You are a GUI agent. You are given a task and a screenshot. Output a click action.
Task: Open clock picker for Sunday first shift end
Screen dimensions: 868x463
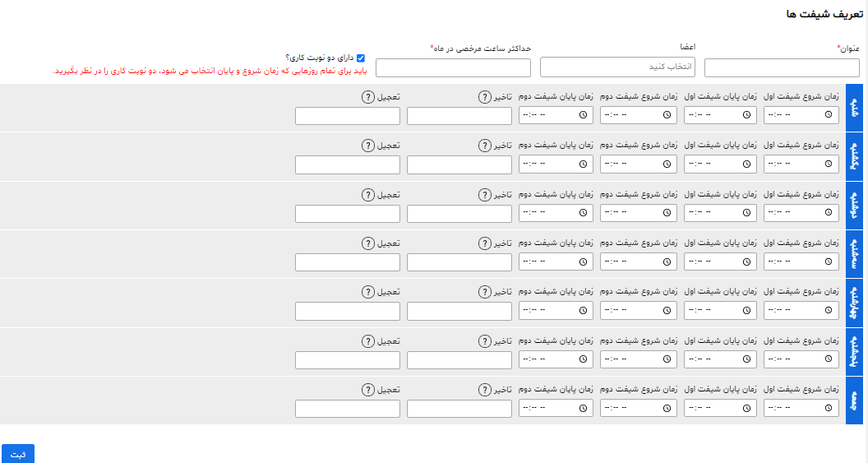[746, 164]
